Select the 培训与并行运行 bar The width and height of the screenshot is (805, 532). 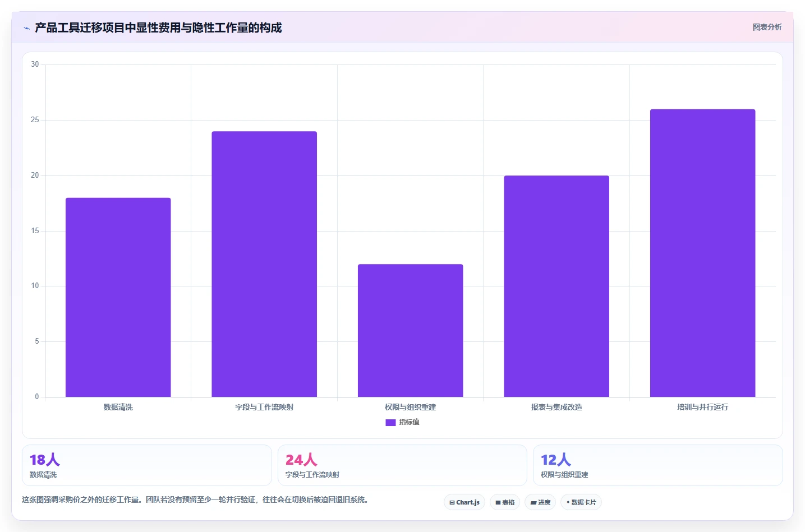click(703, 253)
